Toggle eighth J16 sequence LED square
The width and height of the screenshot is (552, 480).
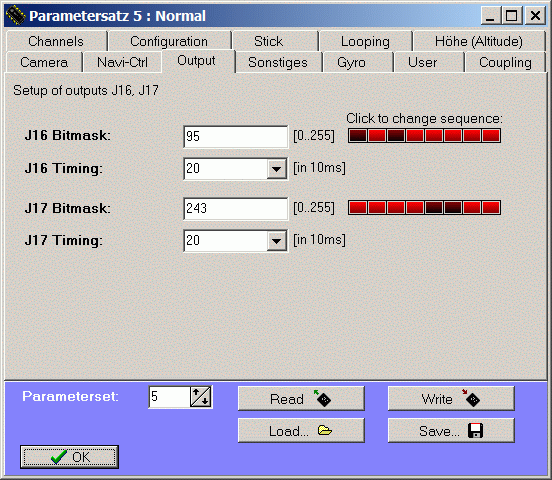tap(491, 136)
